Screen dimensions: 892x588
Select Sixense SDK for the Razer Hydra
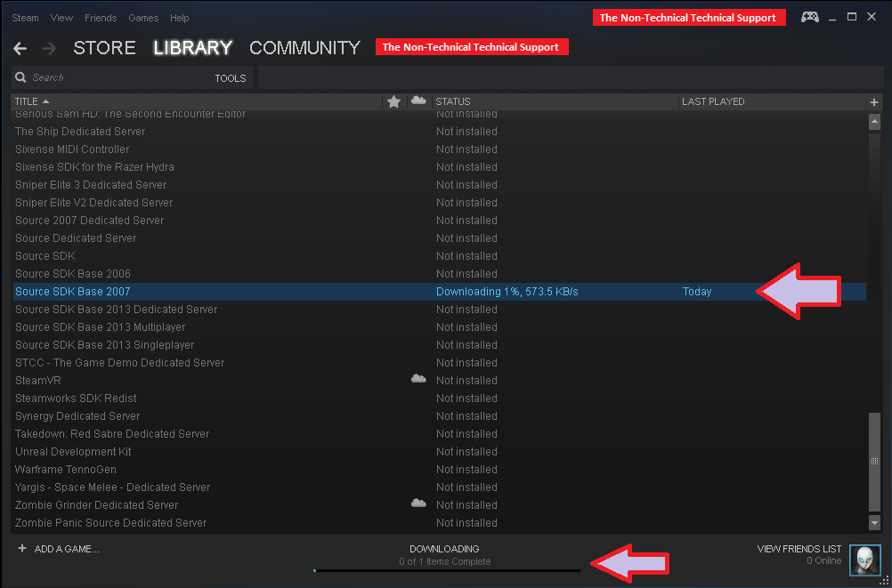tap(94, 166)
